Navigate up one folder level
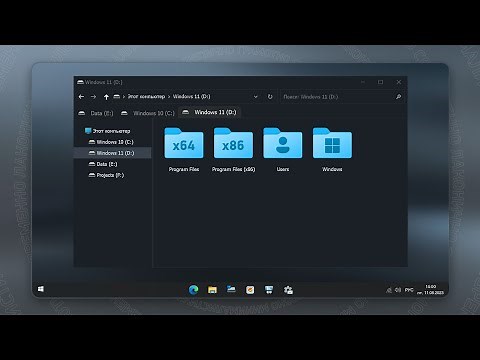The height and width of the screenshot is (360, 480). click(106, 97)
